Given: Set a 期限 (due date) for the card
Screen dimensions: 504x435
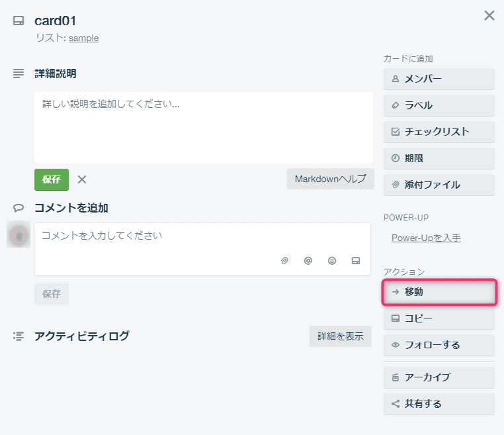Looking at the screenshot, I should [x=439, y=158].
